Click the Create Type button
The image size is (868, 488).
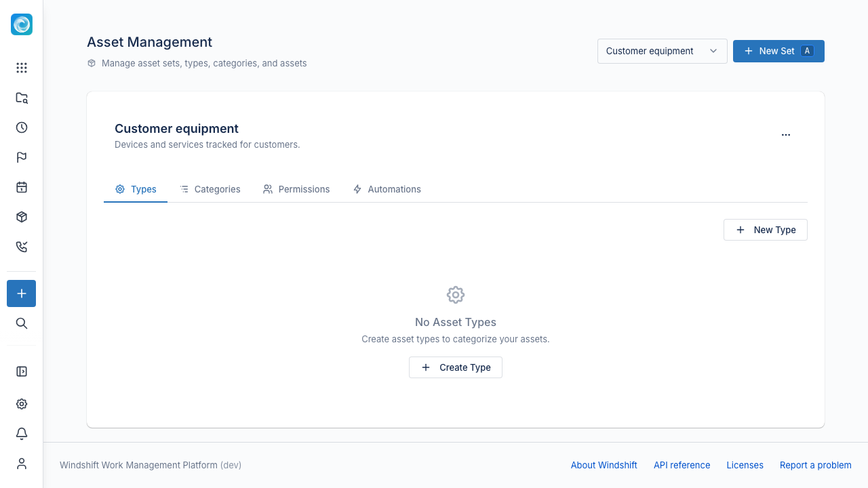[456, 367]
